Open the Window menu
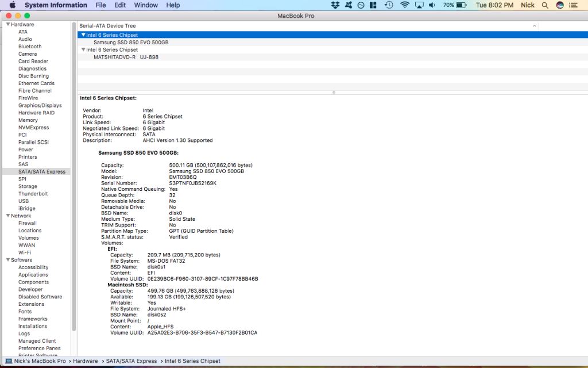Screen dimensions: 588x368 [x=146, y=5]
